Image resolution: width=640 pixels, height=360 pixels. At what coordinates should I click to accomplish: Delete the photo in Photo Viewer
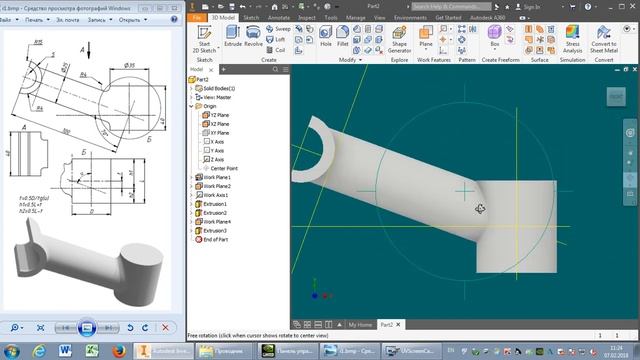(165, 328)
